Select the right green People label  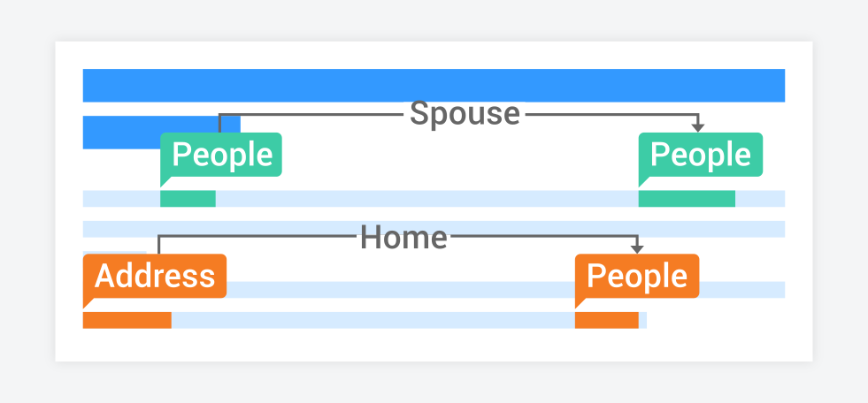tap(700, 155)
